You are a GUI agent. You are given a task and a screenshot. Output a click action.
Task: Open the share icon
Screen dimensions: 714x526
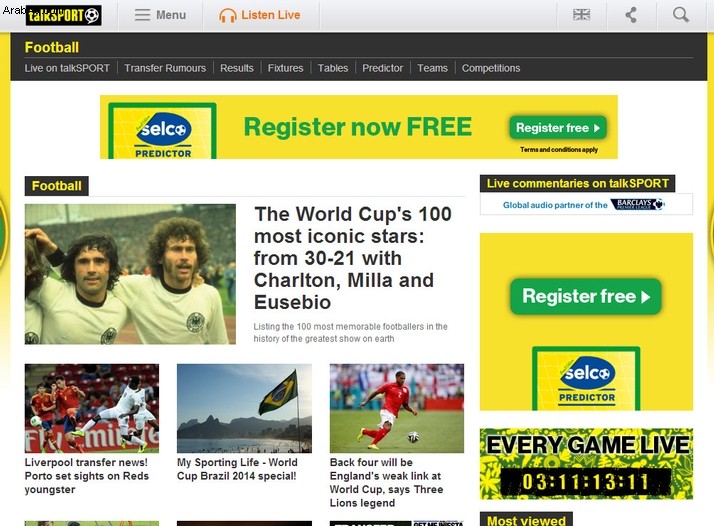pos(631,15)
